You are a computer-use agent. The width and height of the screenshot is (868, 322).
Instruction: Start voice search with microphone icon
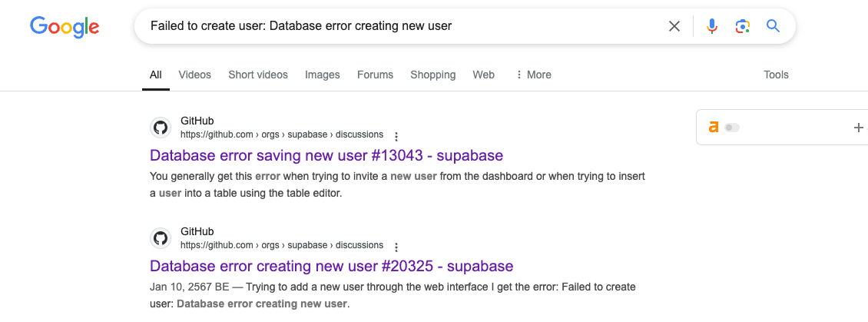click(712, 26)
